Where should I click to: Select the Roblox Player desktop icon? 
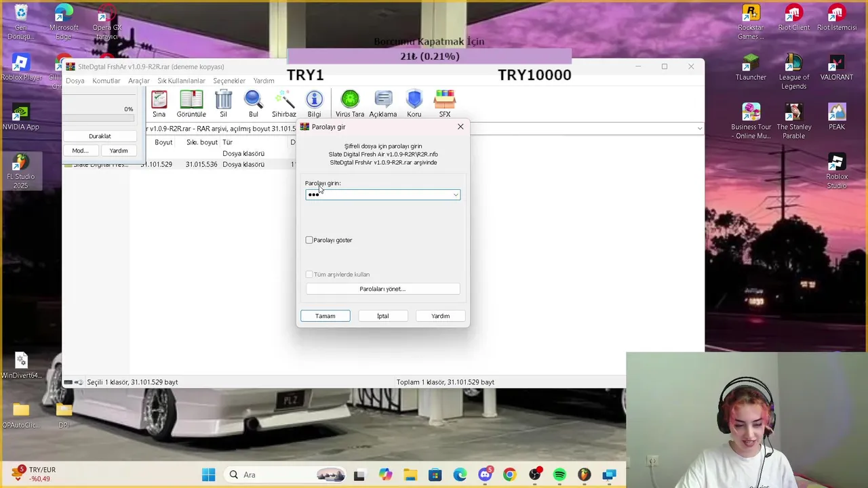pyautogui.click(x=21, y=67)
